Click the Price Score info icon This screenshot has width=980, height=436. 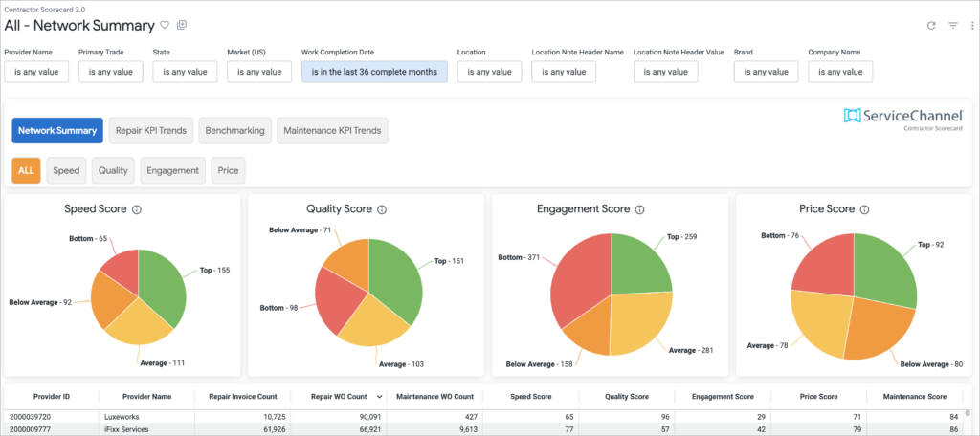pyautogui.click(x=865, y=209)
